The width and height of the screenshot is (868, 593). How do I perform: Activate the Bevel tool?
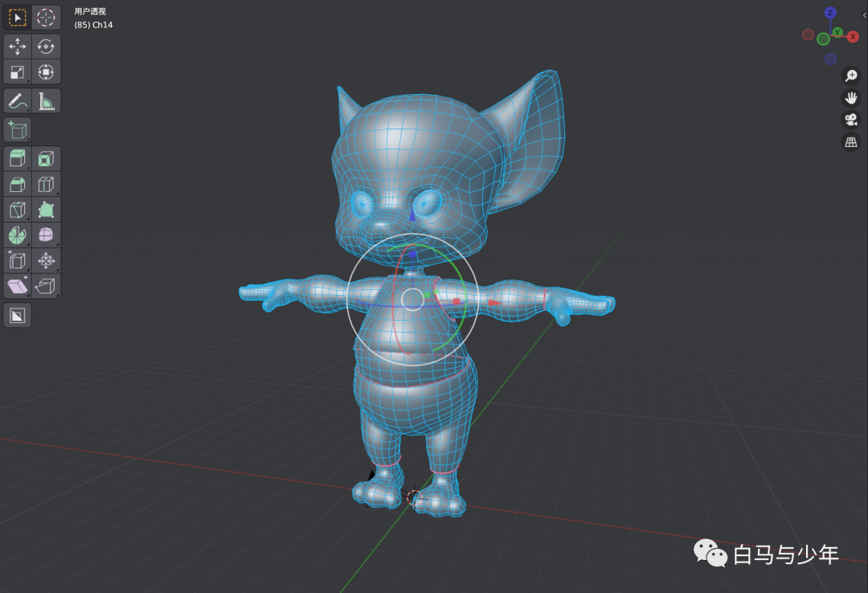[x=17, y=184]
